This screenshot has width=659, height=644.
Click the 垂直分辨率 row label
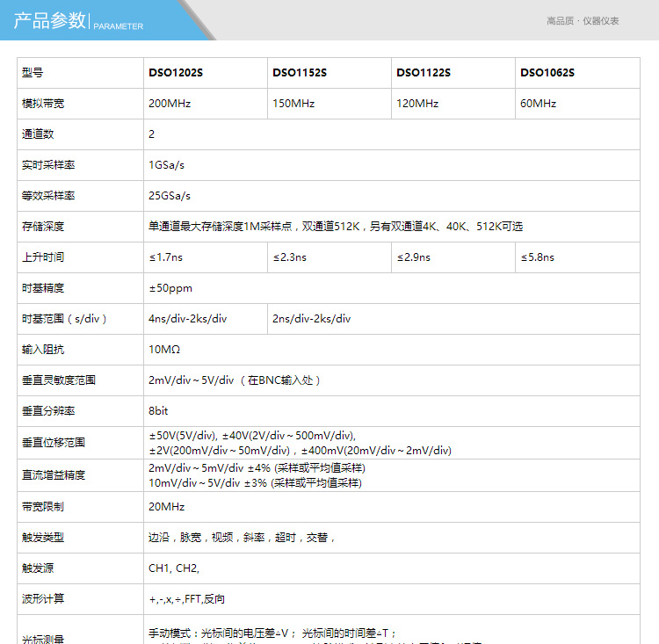coord(48,411)
